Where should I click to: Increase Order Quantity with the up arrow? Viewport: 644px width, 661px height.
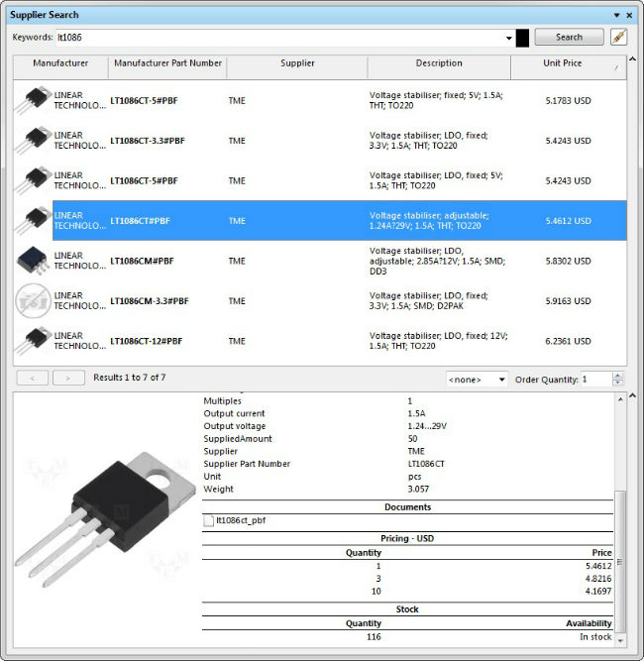coord(617,376)
